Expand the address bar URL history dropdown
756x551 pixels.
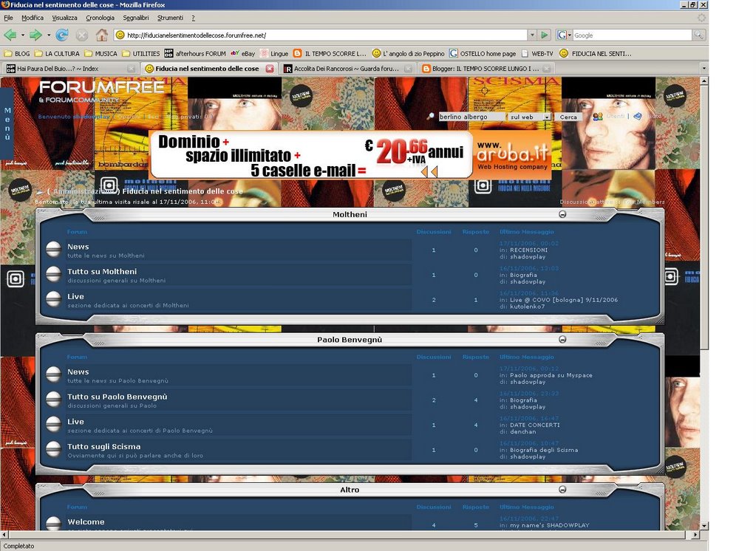532,35
